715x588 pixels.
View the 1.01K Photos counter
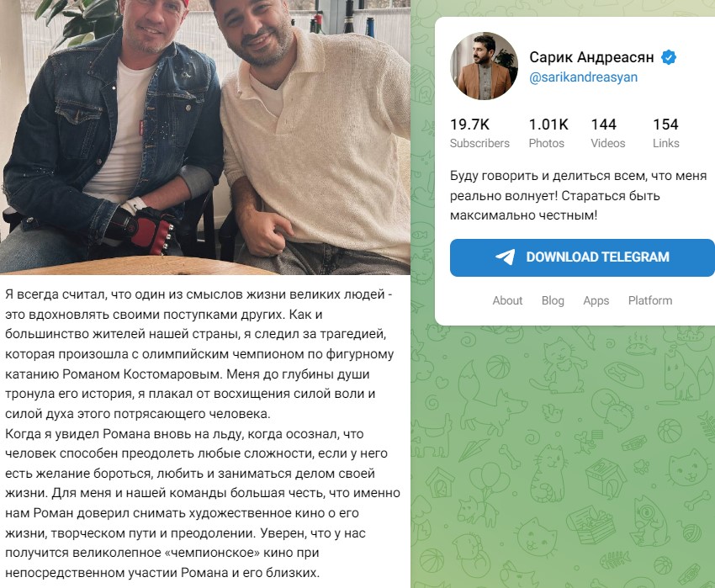coord(548,133)
